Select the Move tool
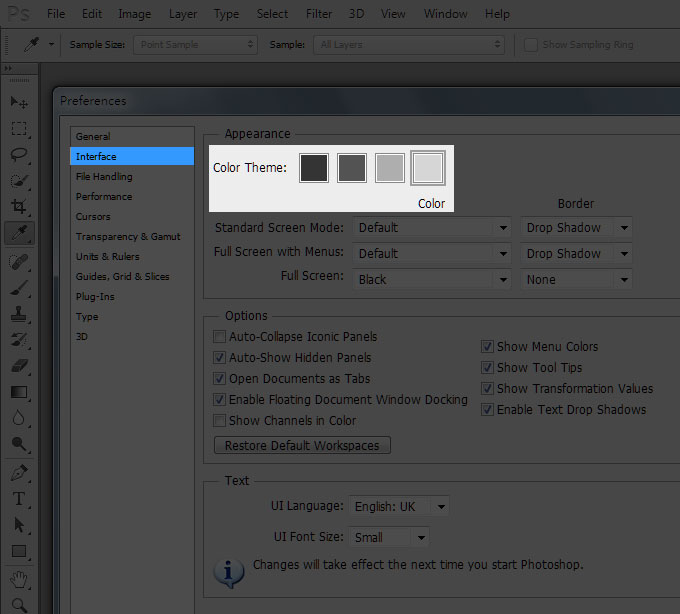The image size is (680, 614). click(19, 102)
